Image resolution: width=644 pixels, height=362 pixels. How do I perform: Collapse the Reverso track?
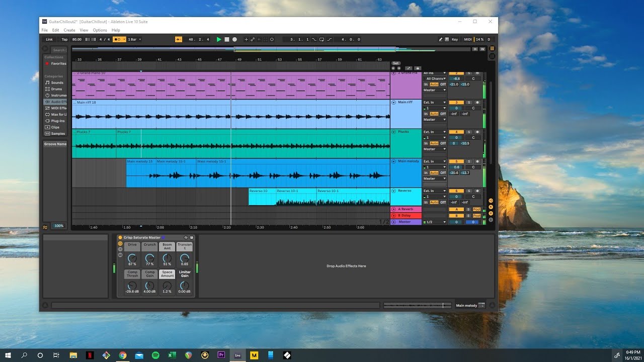pos(393,191)
